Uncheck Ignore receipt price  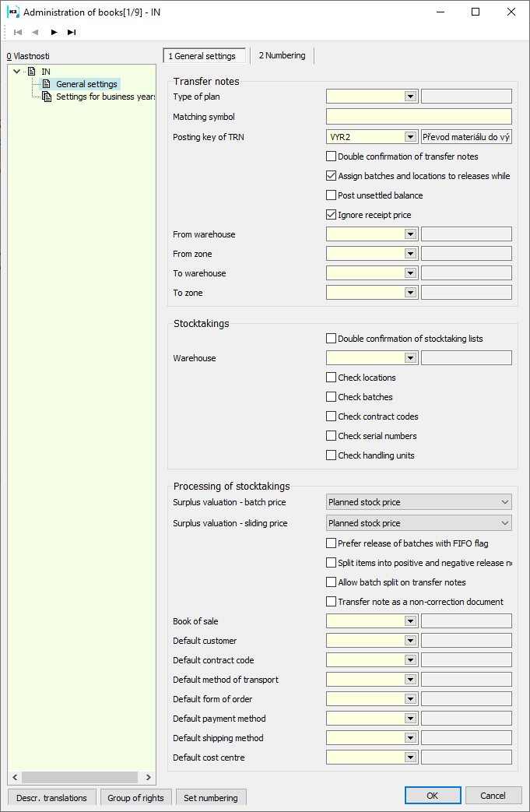(x=332, y=215)
